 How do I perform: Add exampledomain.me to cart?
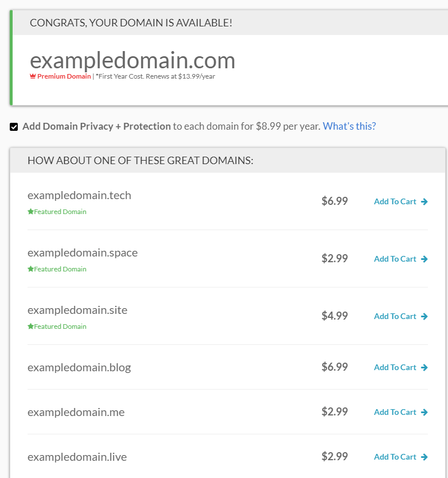[401, 412]
